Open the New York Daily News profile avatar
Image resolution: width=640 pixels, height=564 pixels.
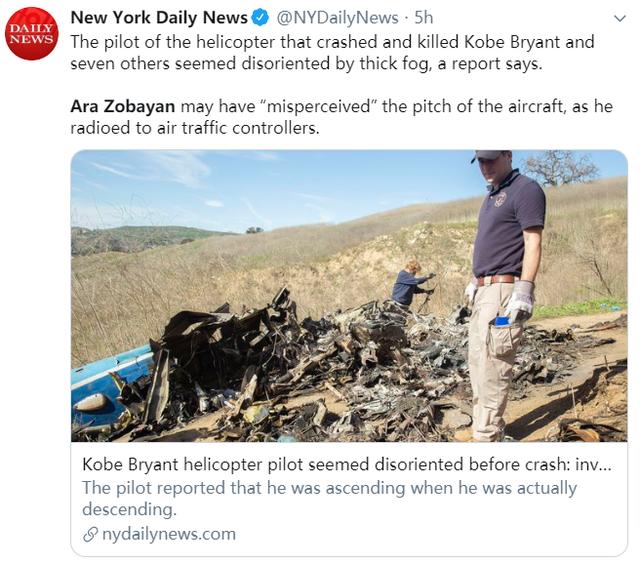point(31,33)
